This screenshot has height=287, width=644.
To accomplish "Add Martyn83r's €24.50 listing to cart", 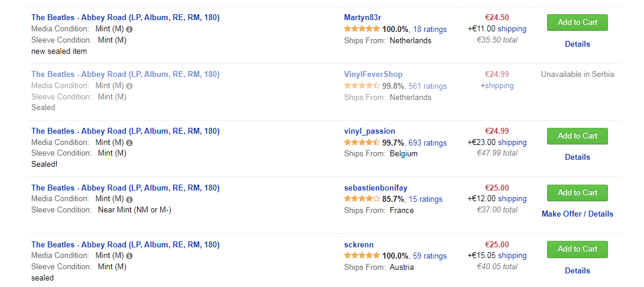I will tap(577, 22).
